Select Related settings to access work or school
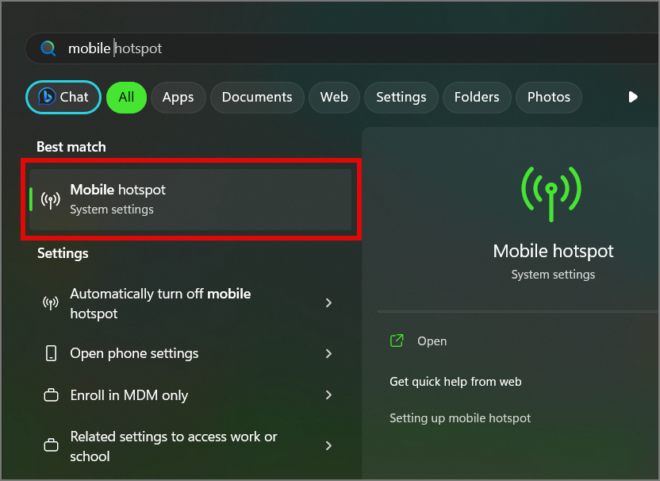The height and width of the screenshot is (481, 660). point(188,446)
